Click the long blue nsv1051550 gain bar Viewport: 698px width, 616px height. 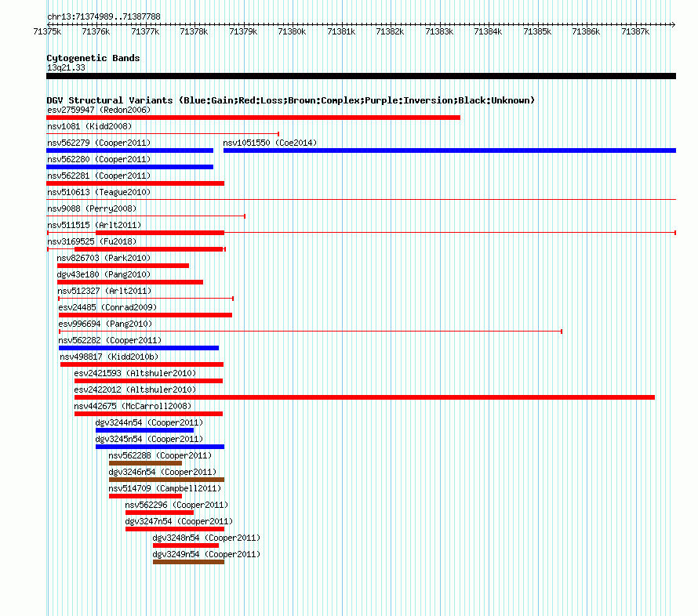(x=449, y=150)
